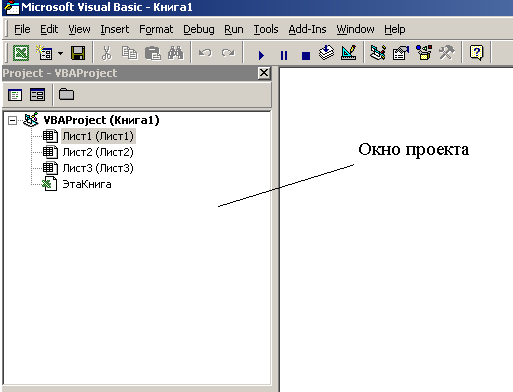This screenshot has height=392, width=513.
Task: Click the Cut scissors icon
Action: pyautogui.click(x=106, y=53)
